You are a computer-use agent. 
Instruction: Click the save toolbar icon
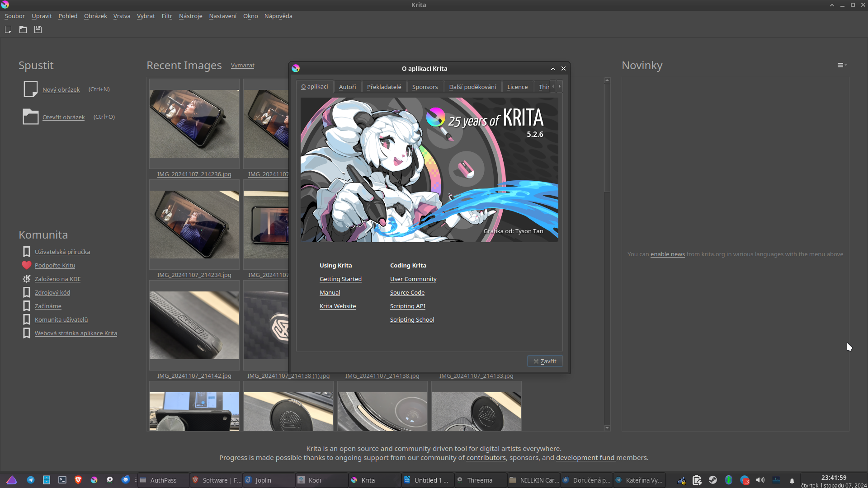38,29
